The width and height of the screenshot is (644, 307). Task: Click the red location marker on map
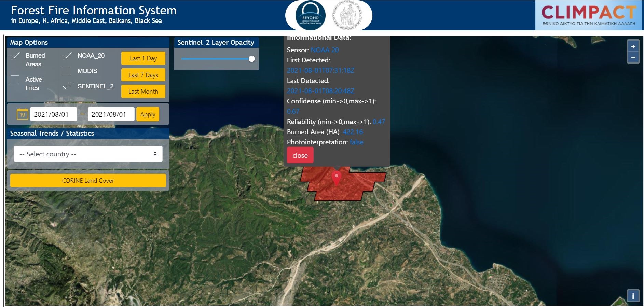(337, 178)
